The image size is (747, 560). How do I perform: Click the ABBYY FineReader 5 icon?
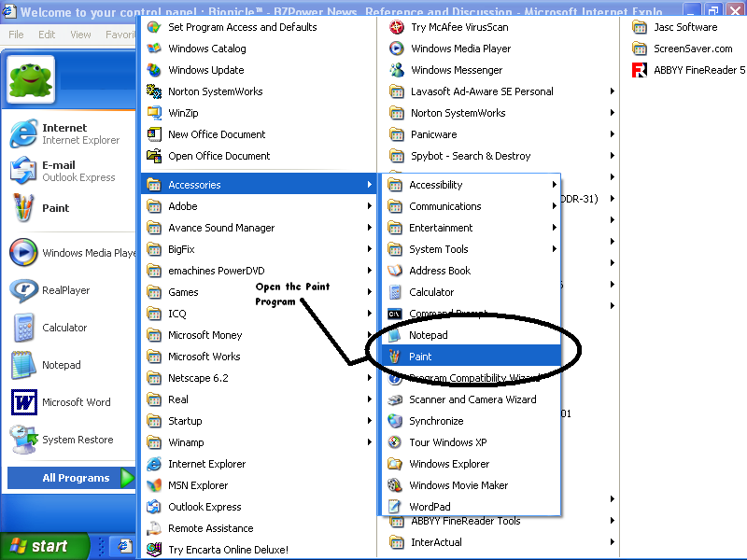pyautogui.click(x=640, y=70)
